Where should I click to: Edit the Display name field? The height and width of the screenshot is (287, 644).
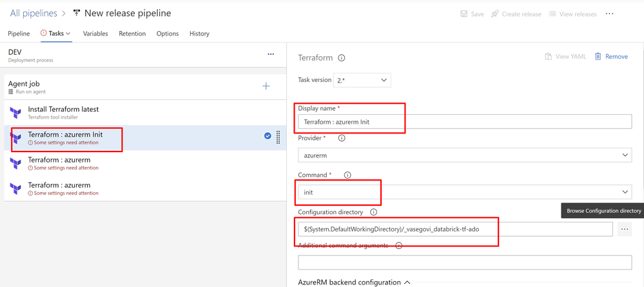(465, 122)
